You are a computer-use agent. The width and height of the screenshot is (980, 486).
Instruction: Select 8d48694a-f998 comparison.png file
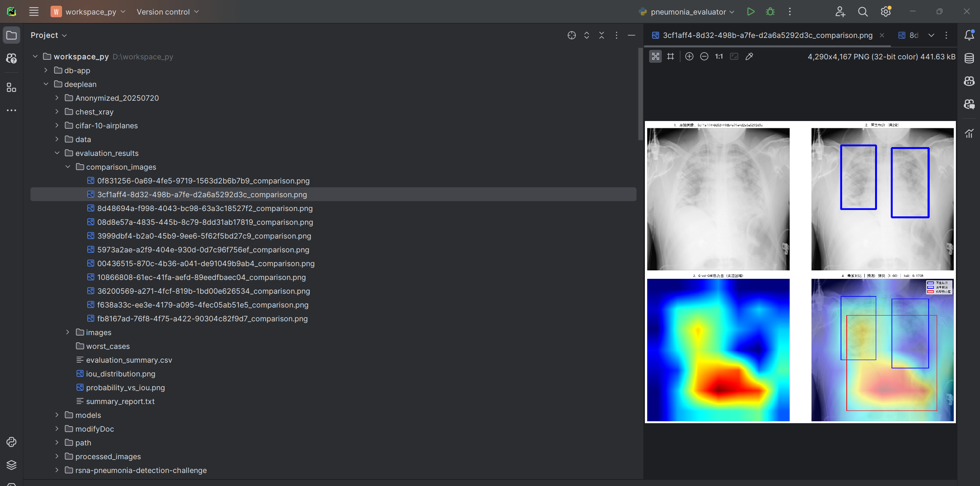(x=205, y=208)
